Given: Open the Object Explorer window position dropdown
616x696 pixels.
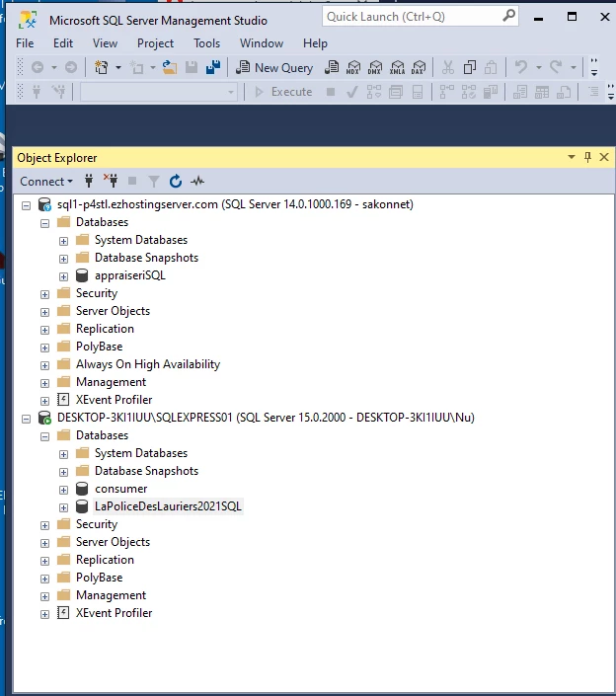Looking at the screenshot, I should (x=572, y=157).
